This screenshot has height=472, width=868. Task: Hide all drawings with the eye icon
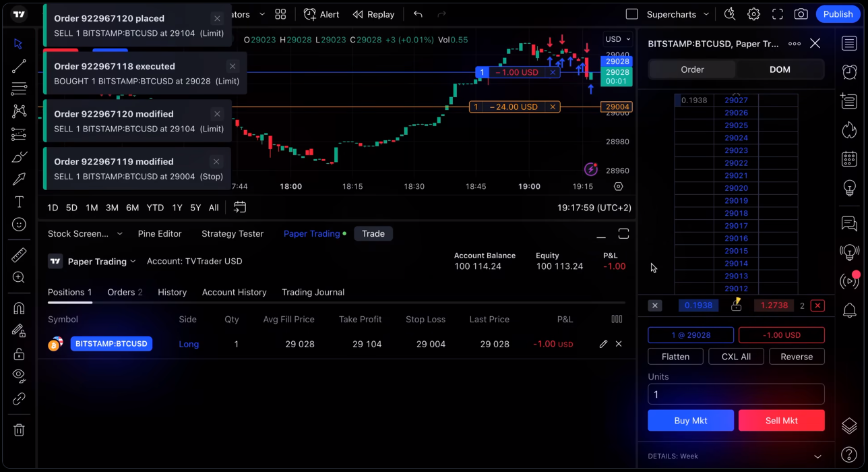[x=19, y=376]
